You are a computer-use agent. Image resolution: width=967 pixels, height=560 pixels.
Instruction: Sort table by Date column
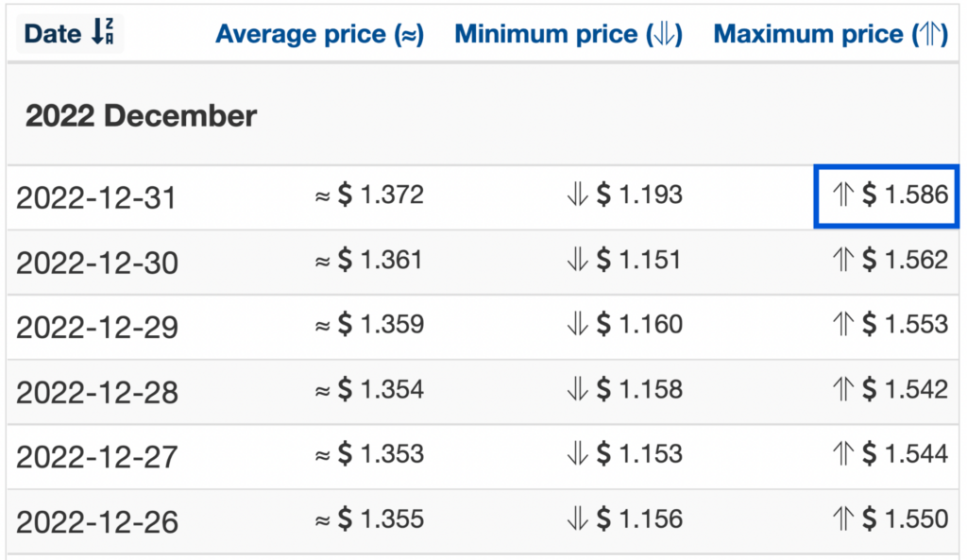tap(70, 33)
